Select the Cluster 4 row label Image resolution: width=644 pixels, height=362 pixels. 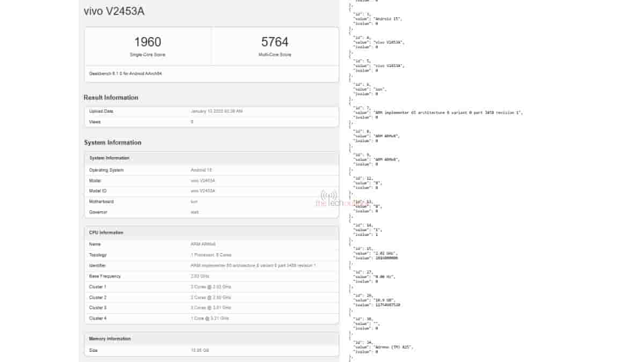click(x=98, y=318)
